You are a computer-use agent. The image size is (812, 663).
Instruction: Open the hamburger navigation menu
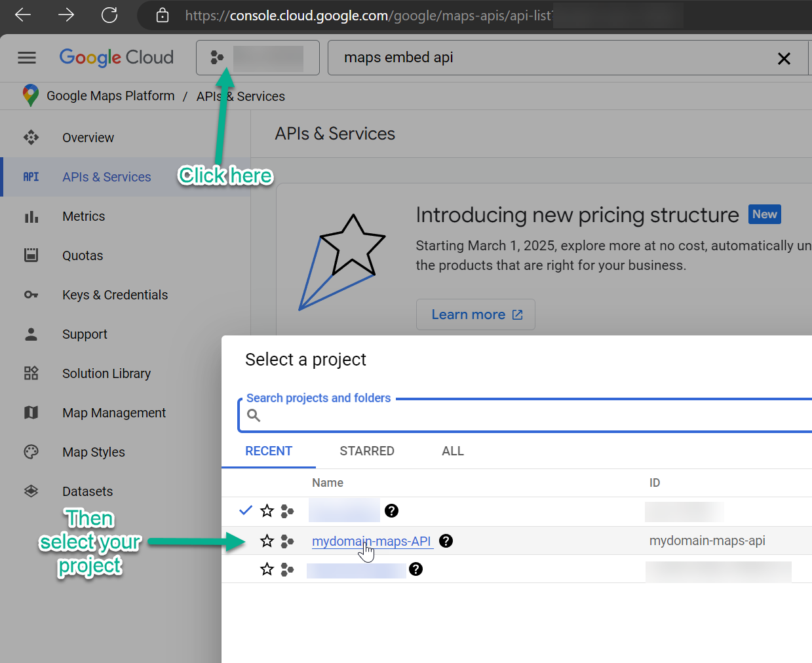tap(27, 58)
